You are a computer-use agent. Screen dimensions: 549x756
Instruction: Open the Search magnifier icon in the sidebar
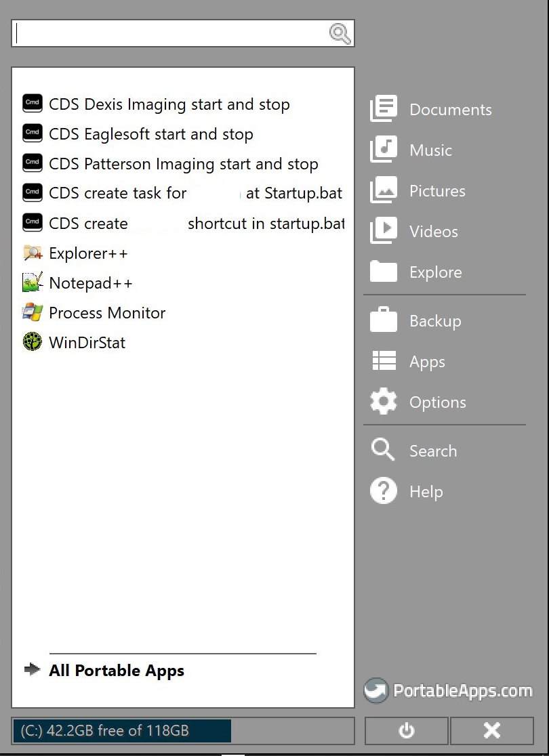tap(383, 450)
